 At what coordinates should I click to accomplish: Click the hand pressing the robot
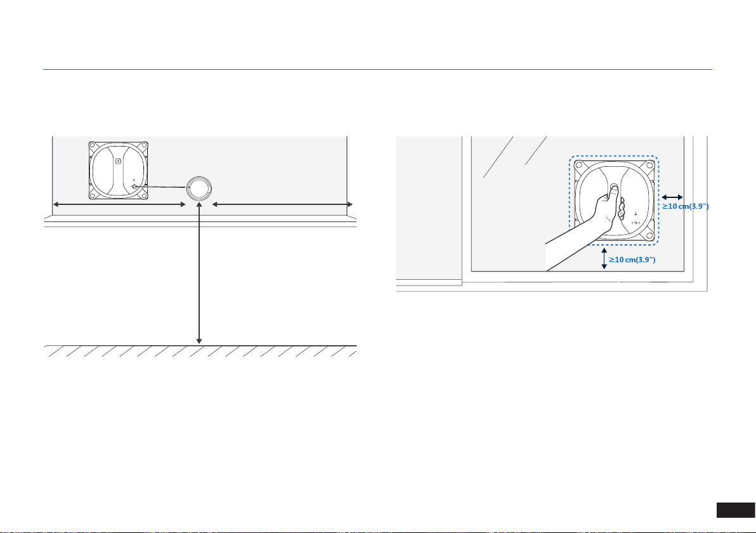coord(585,227)
